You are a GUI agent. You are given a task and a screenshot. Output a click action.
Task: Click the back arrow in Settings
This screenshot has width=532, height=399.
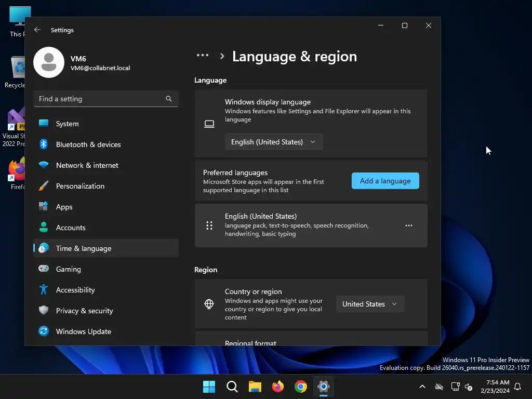click(37, 30)
